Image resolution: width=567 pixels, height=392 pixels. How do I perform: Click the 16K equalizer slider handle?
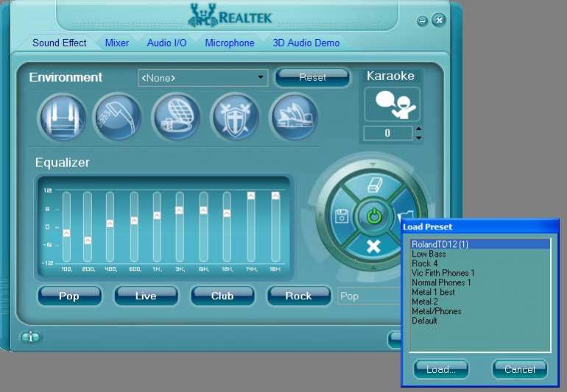coord(275,196)
